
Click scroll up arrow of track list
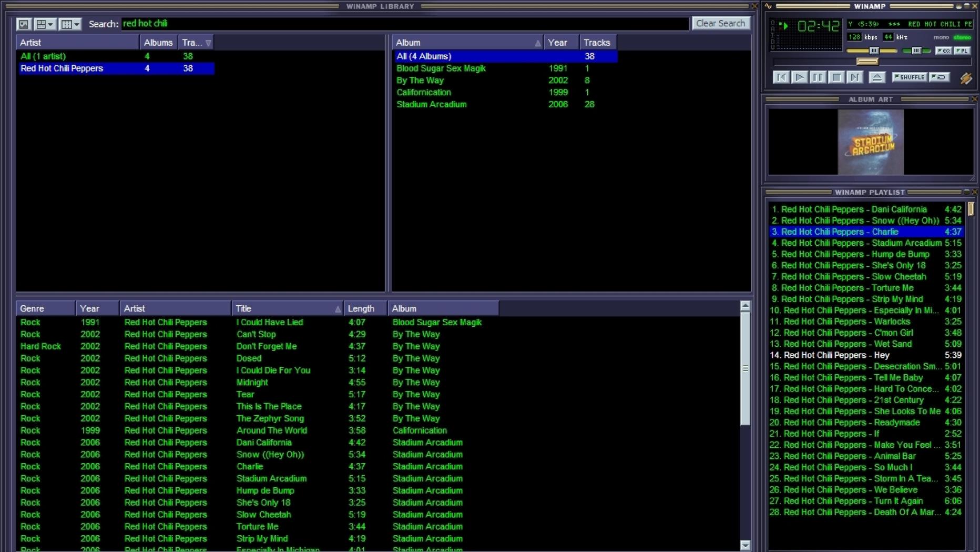pyautogui.click(x=745, y=306)
